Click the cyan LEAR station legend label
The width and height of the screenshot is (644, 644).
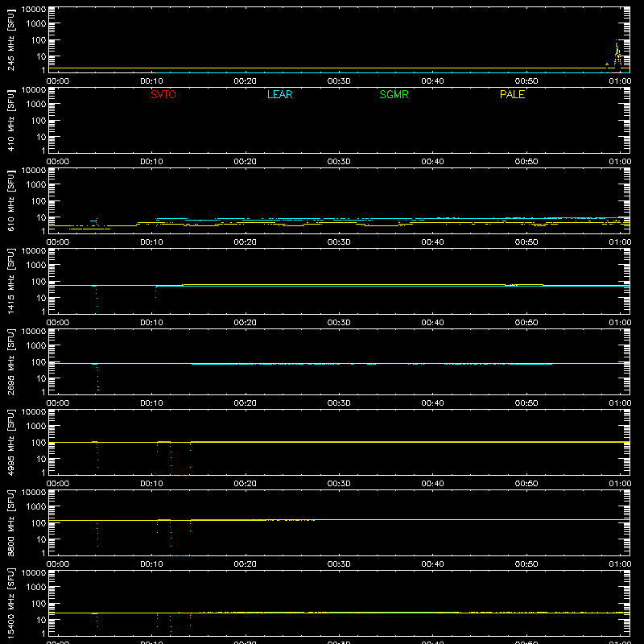(279, 94)
